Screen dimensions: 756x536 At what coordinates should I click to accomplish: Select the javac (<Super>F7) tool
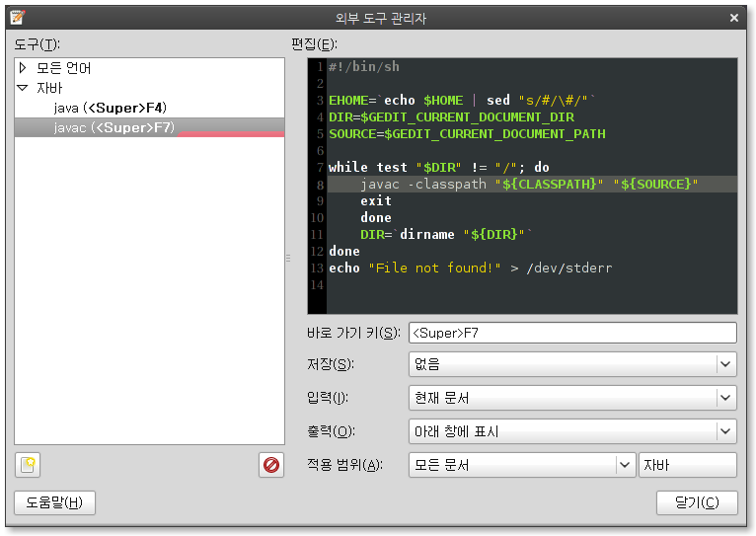149,127
